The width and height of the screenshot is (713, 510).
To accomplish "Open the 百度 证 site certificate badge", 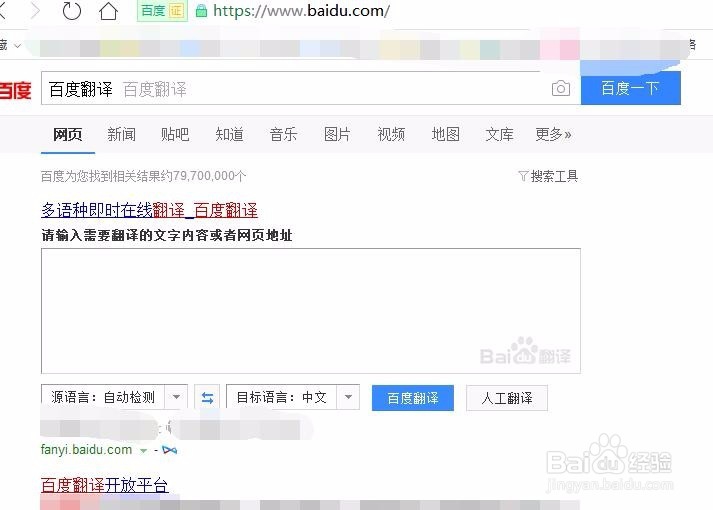I will [x=162, y=11].
